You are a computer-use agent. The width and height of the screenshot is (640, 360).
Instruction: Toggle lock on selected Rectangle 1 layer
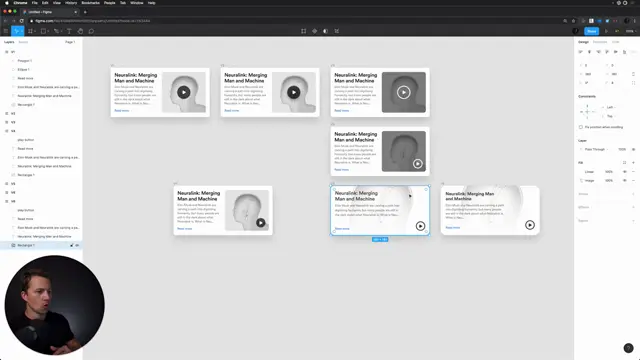coord(71,245)
